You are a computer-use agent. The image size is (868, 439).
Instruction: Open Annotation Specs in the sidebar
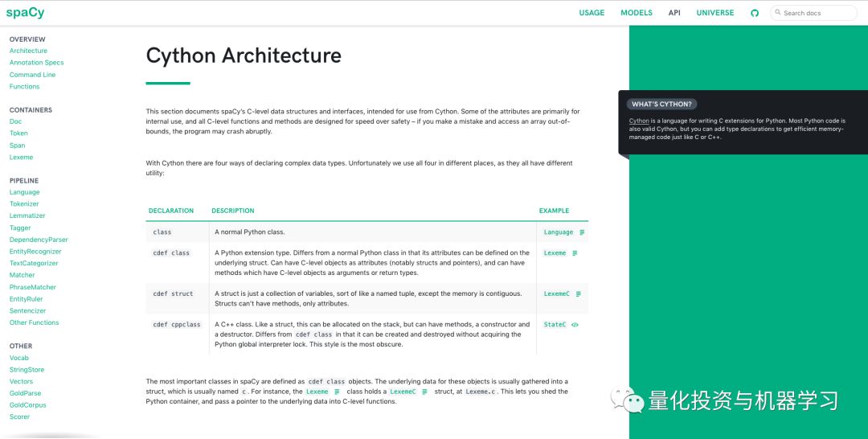tap(36, 63)
